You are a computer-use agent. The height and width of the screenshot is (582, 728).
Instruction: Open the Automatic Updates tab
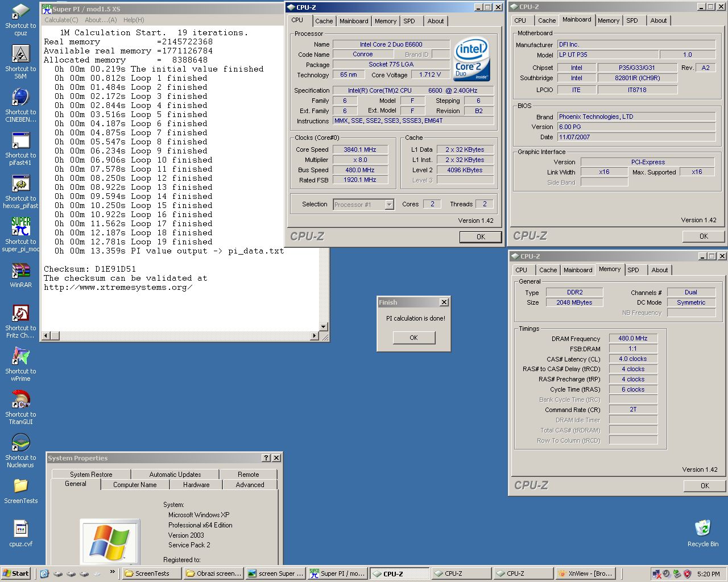click(x=175, y=475)
